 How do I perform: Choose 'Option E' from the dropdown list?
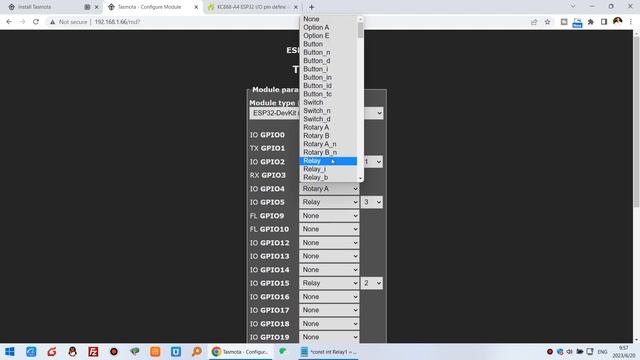pyautogui.click(x=328, y=36)
